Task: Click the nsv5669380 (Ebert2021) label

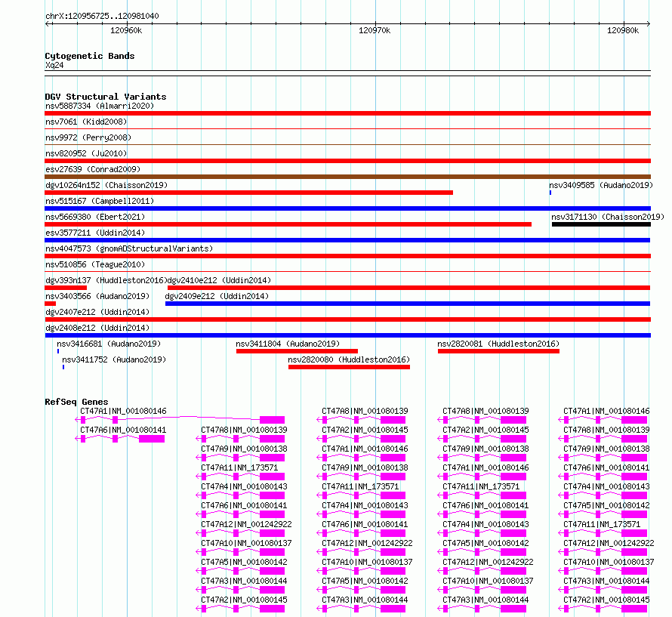Action: pos(95,217)
